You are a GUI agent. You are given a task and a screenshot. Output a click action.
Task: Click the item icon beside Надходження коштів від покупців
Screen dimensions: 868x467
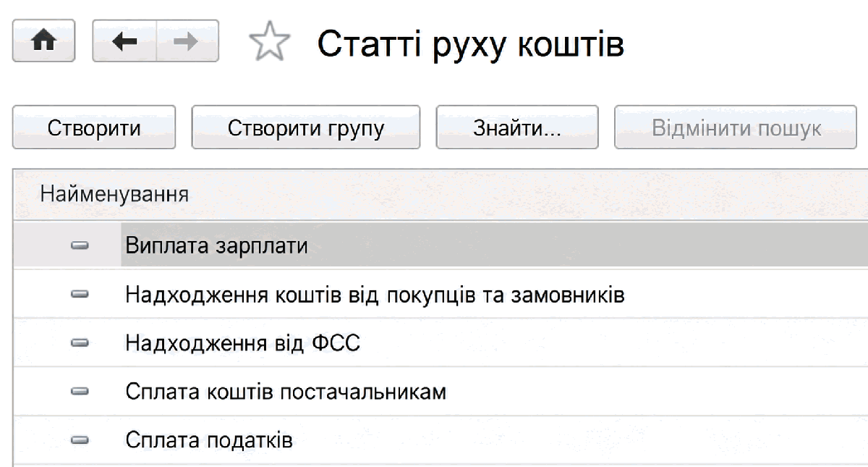[x=79, y=295]
